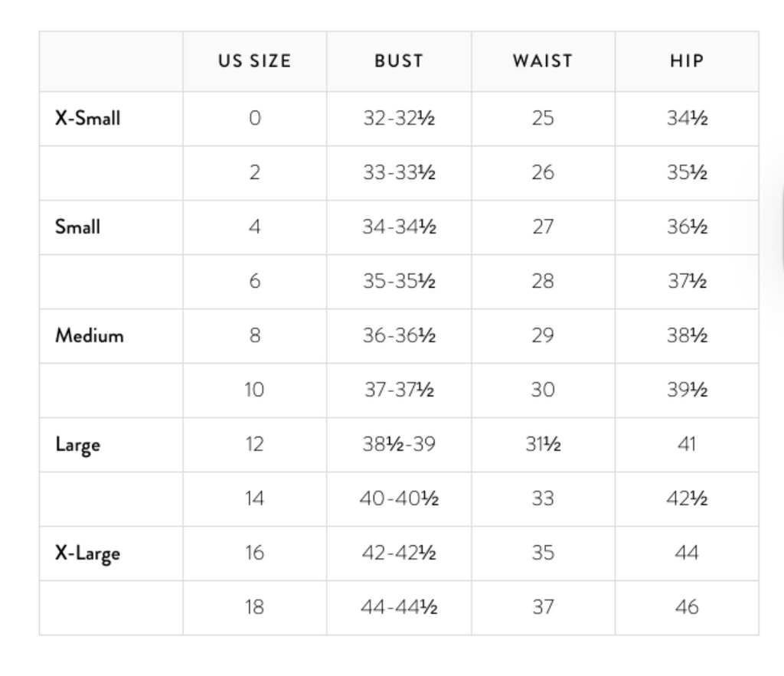Select the hip value 46 cell

click(x=687, y=608)
